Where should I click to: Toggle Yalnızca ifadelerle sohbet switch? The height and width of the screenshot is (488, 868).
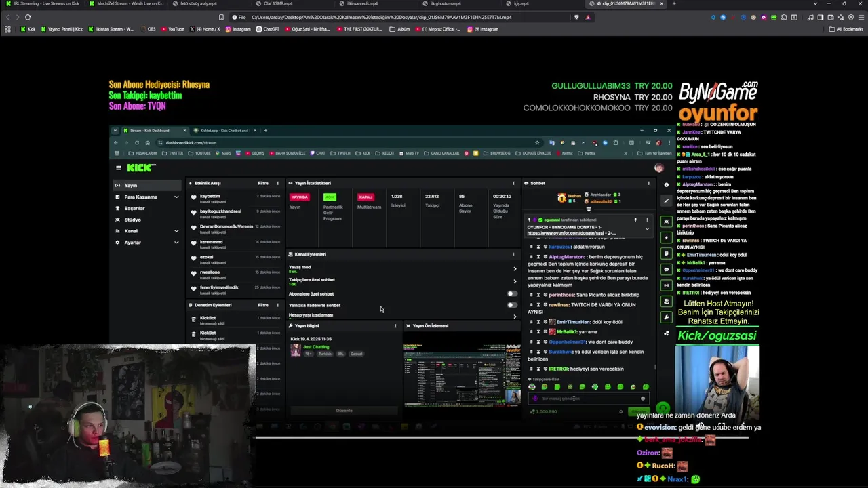512,305
